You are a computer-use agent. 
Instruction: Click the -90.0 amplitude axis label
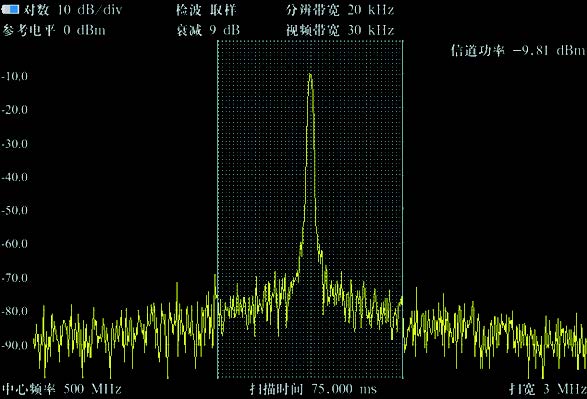[15, 345]
